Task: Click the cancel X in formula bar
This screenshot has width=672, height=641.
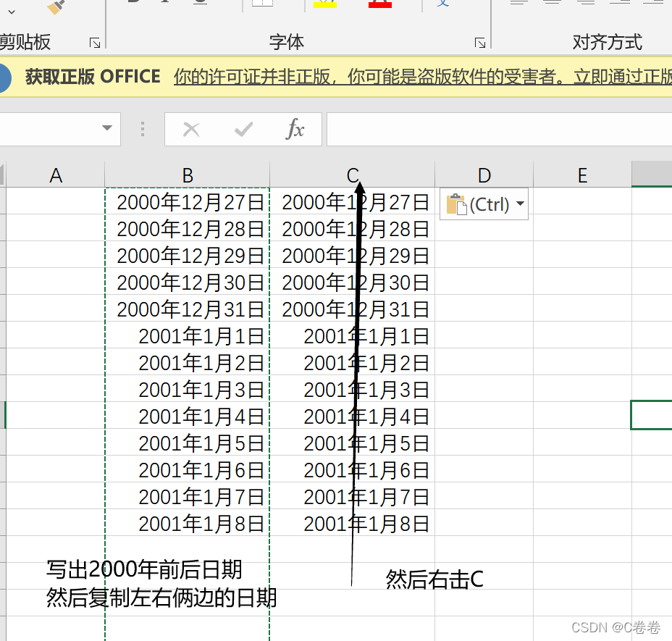Action: point(191,129)
